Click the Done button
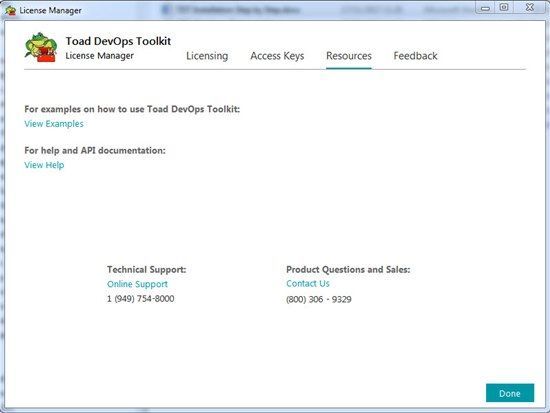 click(510, 393)
